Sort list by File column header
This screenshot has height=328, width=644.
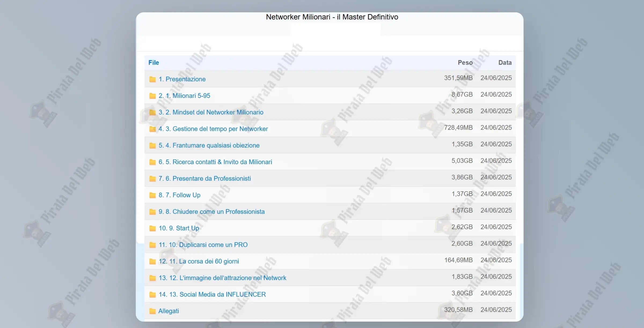point(154,63)
